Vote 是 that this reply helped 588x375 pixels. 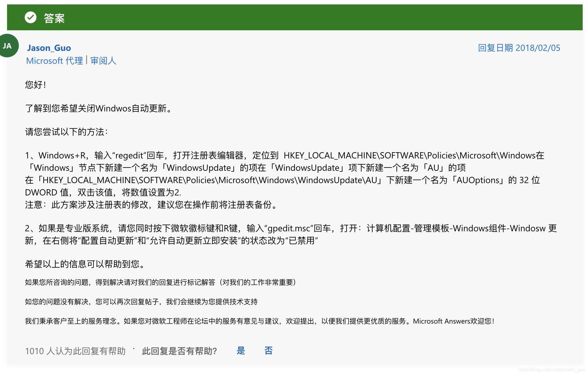(241, 351)
